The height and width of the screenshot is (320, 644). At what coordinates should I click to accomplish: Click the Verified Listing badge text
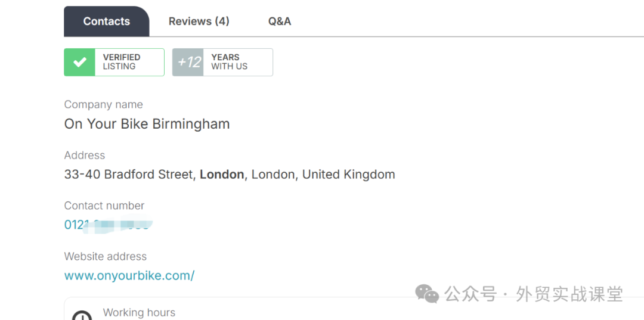(x=122, y=62)
